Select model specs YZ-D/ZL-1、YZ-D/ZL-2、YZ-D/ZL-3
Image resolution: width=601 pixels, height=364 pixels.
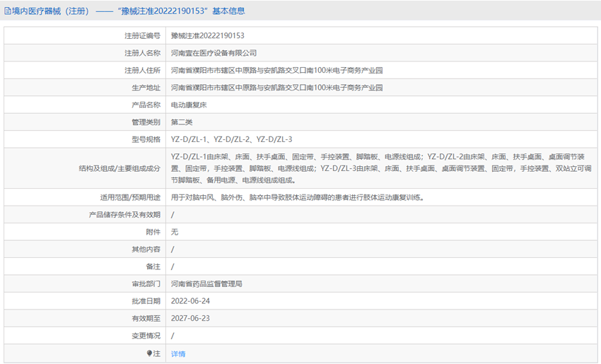pos(231,139)
